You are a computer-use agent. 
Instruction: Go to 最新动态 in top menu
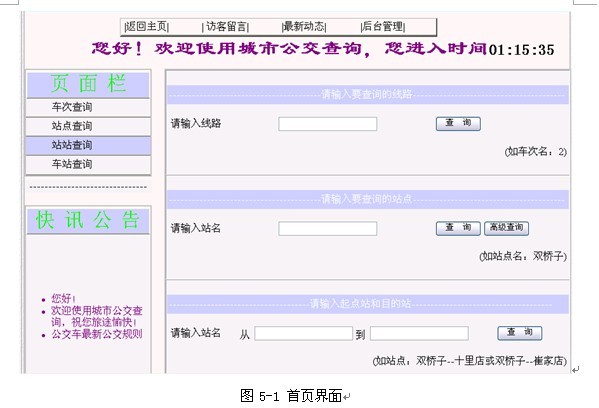tap(304, 26)
